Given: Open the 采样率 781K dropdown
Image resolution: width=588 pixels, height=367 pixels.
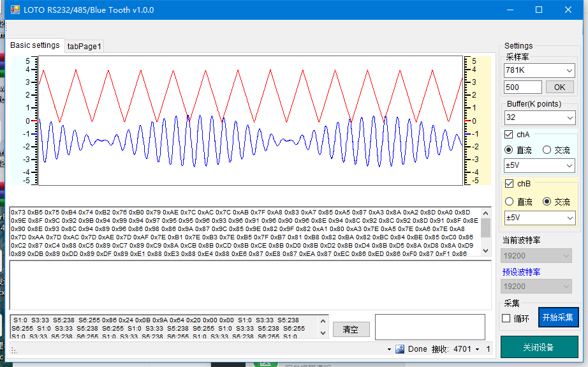Looking at the screenshot, I should (540, 70).
